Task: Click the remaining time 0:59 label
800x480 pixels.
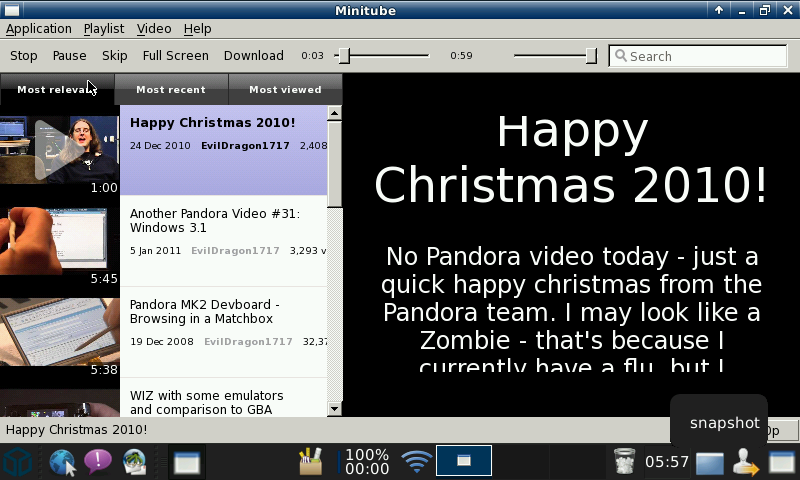Action: click(461, 56)
